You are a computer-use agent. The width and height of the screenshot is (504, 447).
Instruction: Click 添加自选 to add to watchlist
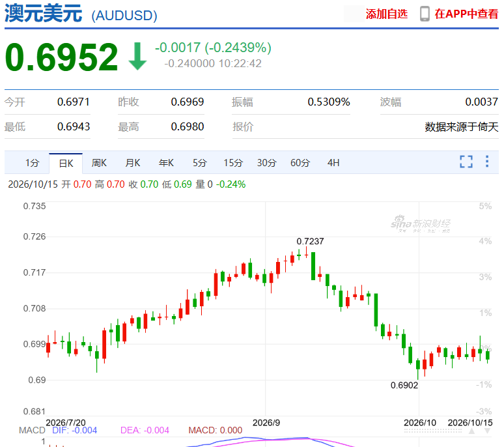pos(387,14)
